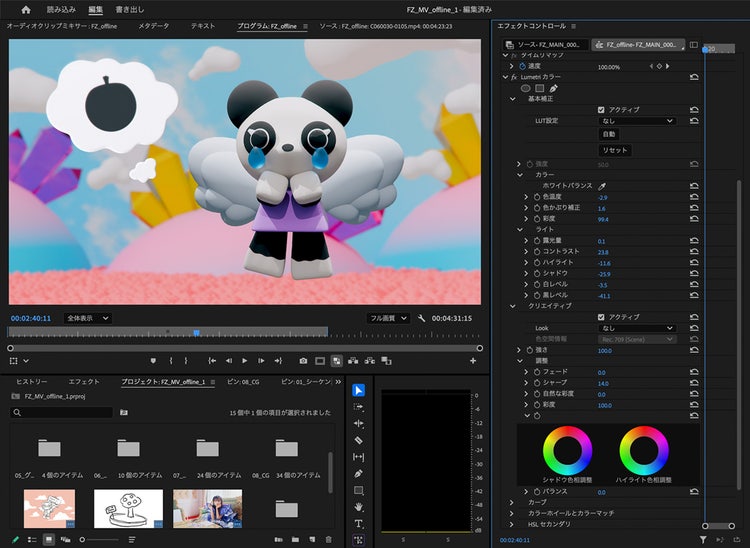The image size is (750, 548).
Task: Open program monitor wrench settings
Action: 423,318
